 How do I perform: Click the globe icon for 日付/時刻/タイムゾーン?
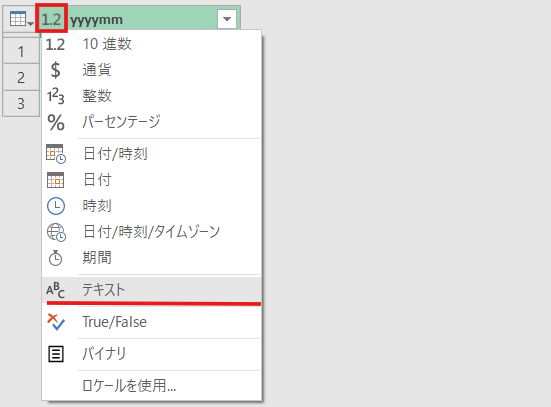(x=56, y=232)
